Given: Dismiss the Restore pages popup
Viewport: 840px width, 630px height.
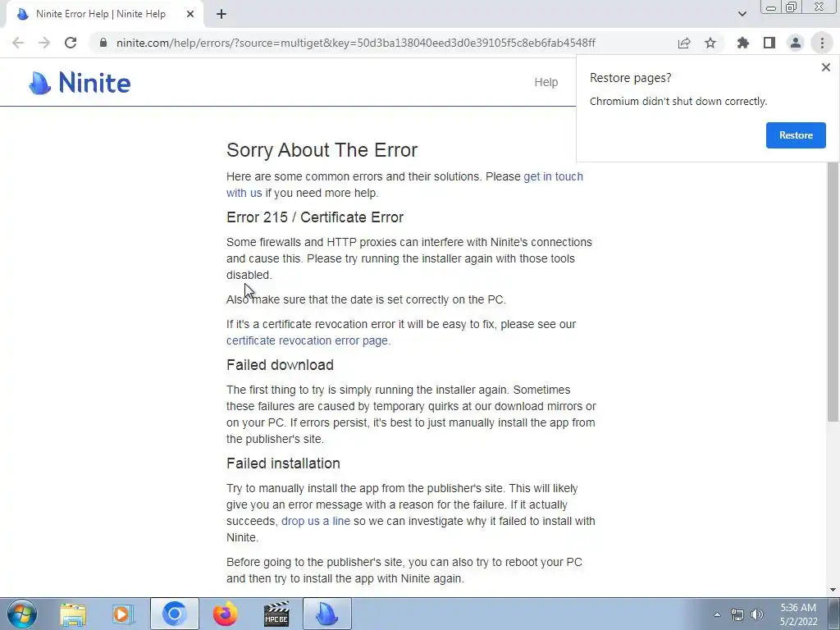Looking at the screenshot, I should 825,67.
